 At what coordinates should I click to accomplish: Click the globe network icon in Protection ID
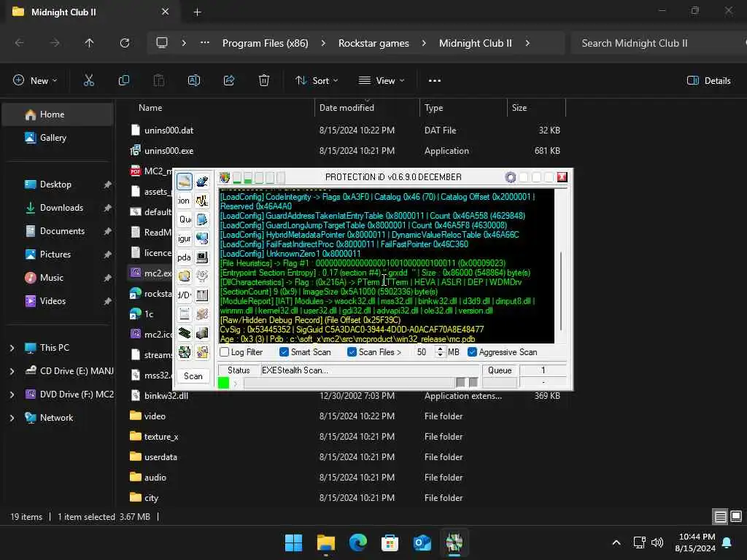coord(202,238)
